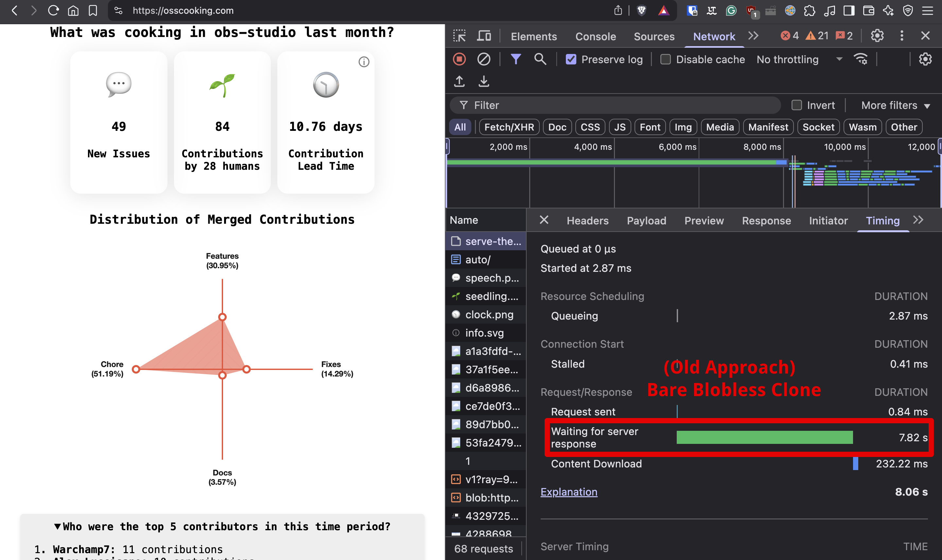This screenshot has width=942, height=560.
Task: Filter requests by Img type
Action: pos(683,127)
